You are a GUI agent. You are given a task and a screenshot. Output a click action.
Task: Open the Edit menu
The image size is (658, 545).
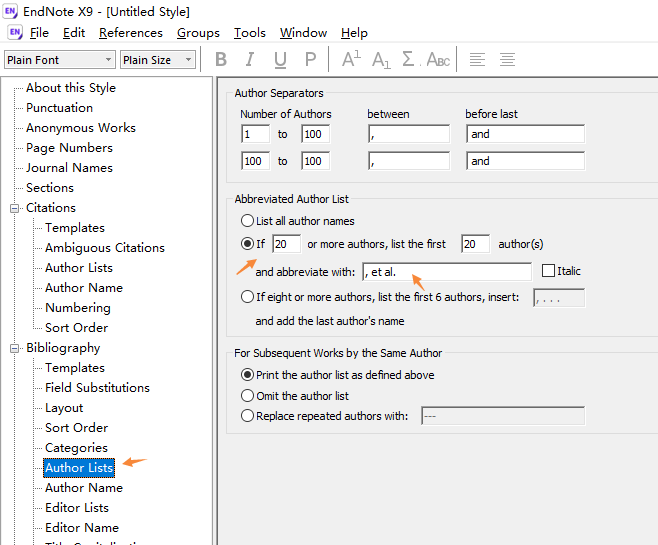74,33
